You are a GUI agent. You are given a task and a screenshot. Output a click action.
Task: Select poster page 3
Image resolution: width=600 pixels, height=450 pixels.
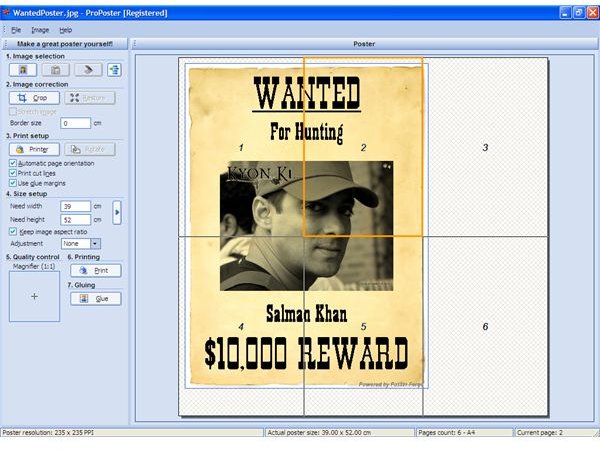[x=485, y=148]
